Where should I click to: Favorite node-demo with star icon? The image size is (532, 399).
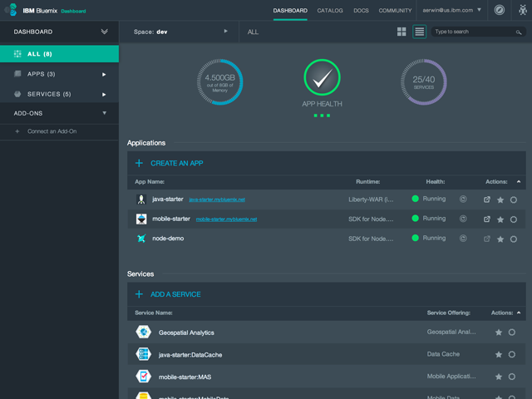(500, 239)
